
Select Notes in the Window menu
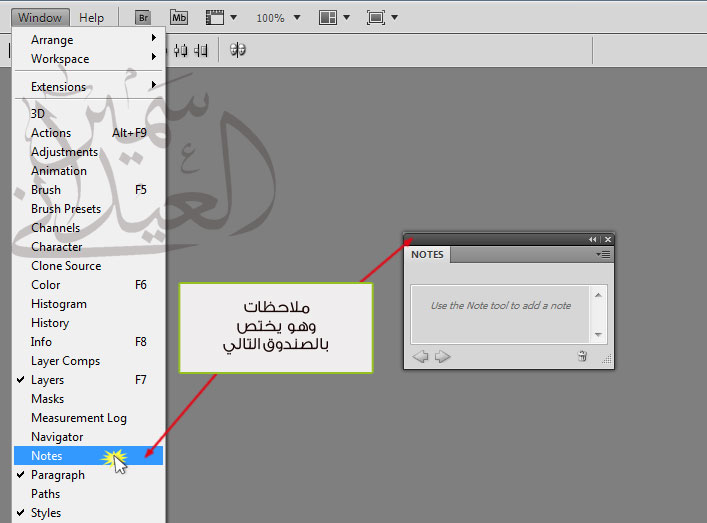[47, 456]
